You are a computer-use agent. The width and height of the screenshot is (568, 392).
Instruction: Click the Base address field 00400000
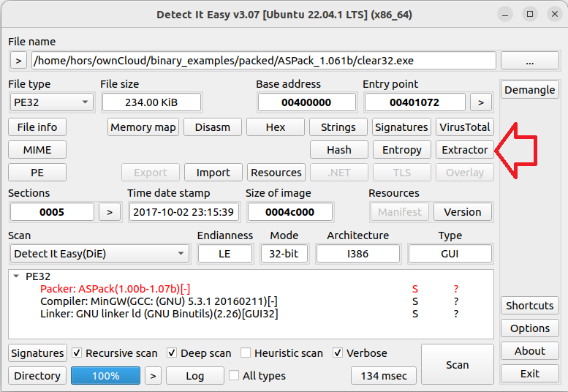tap(306, 102)
